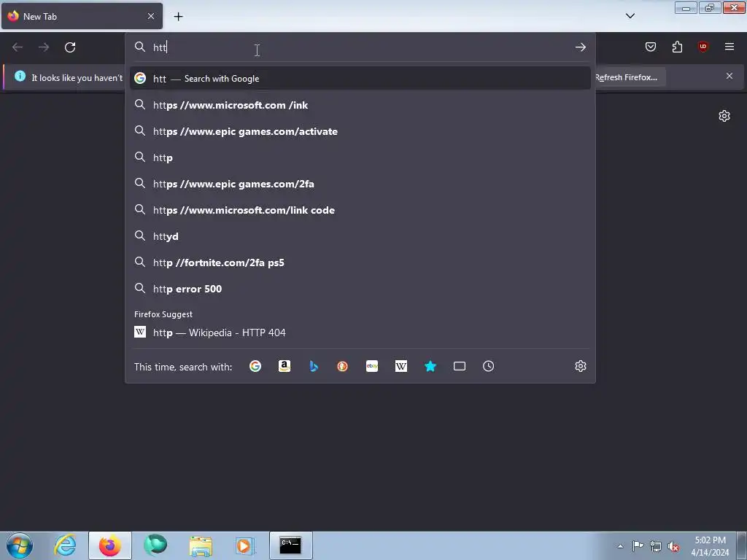Open Action Center flag tray icon
The image size is (747, 560).
[x=638, y=546]
